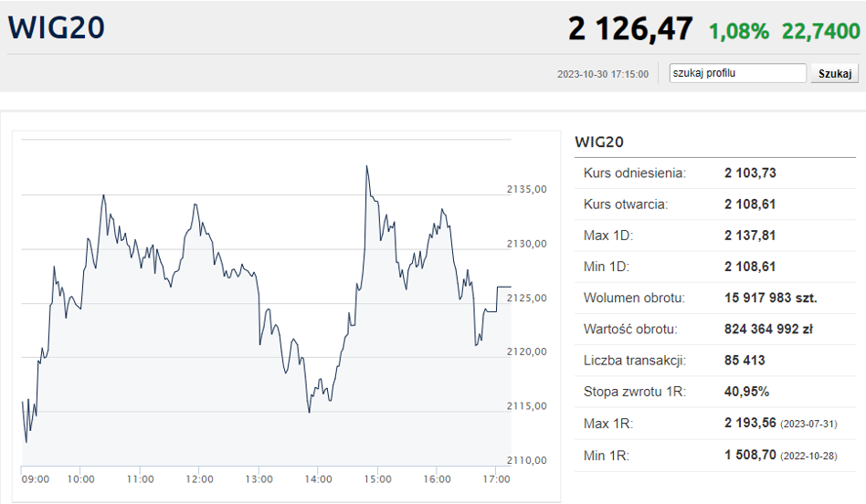Click the green 1,08% percentage change
Viewport: 866px width, 504px height.
(739, 30)
